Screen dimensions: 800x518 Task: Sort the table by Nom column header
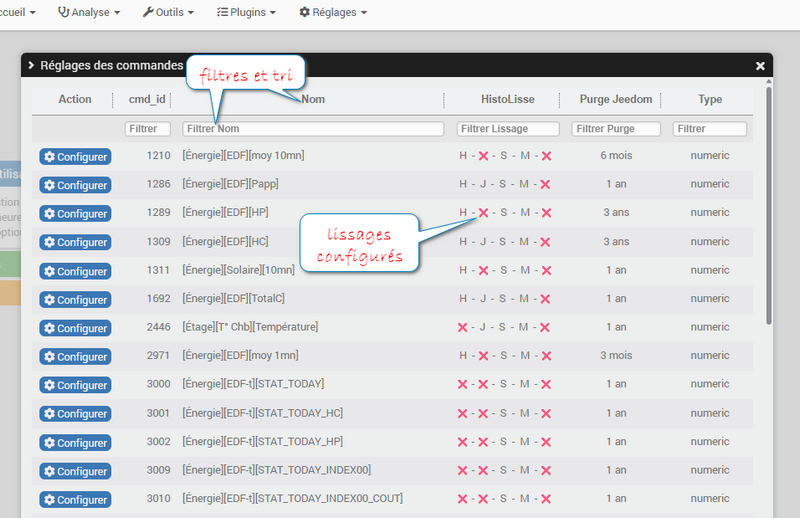(313, 100)
